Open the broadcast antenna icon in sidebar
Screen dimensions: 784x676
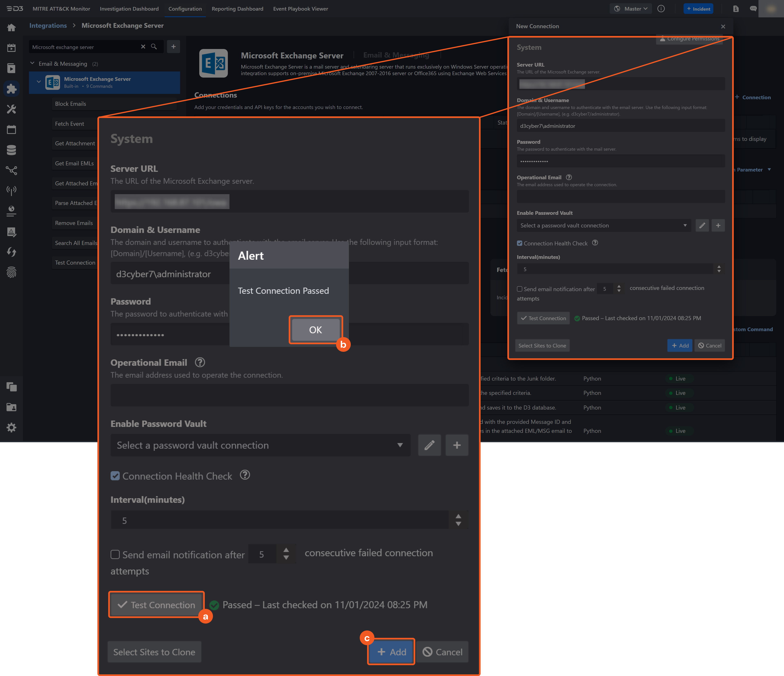click(11, 191)
